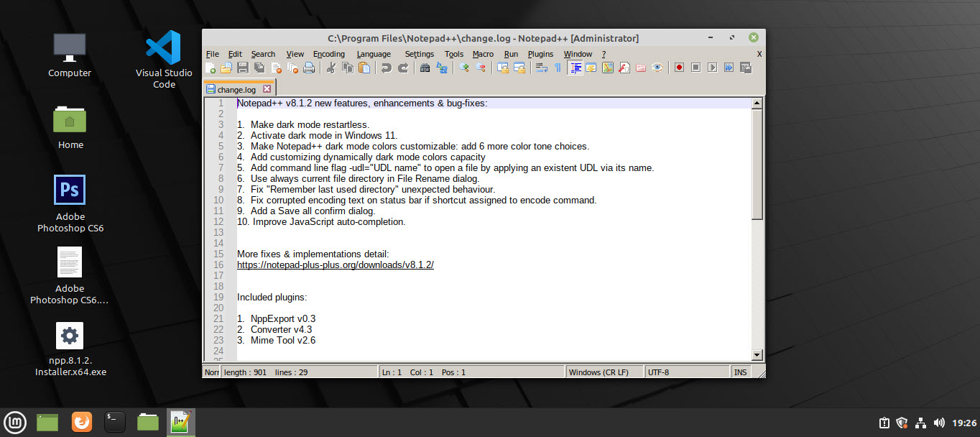Click the notepad-plus-plus.org downloads link
This screenshot has width=980, height=437.
[x=335, y=264]
